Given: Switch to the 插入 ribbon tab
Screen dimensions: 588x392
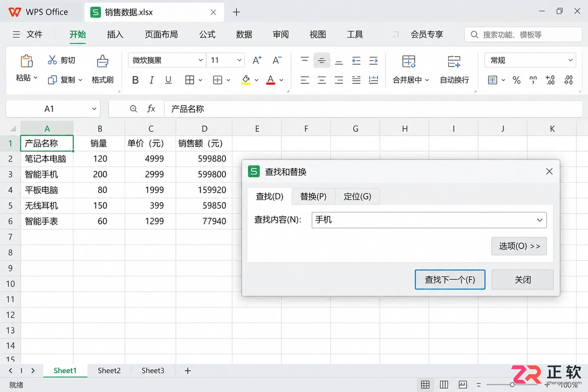Looking at the screenshot, I should [x=115, y=35].
